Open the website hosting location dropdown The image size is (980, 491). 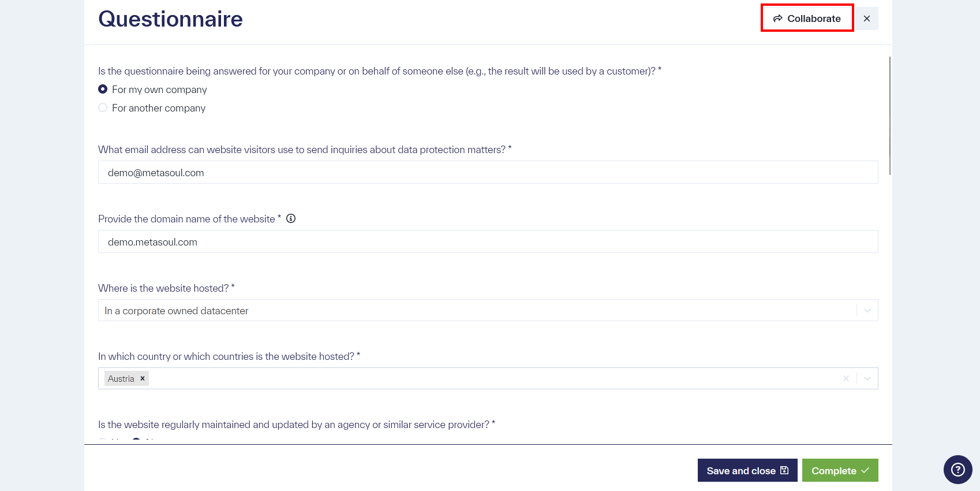pos(866,310)
